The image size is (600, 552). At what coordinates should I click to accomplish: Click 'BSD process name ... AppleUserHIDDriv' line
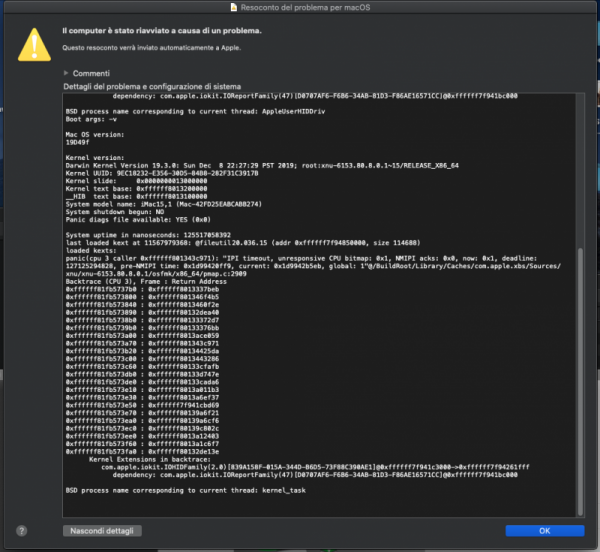pyautogui.click(x=195, y=112)
